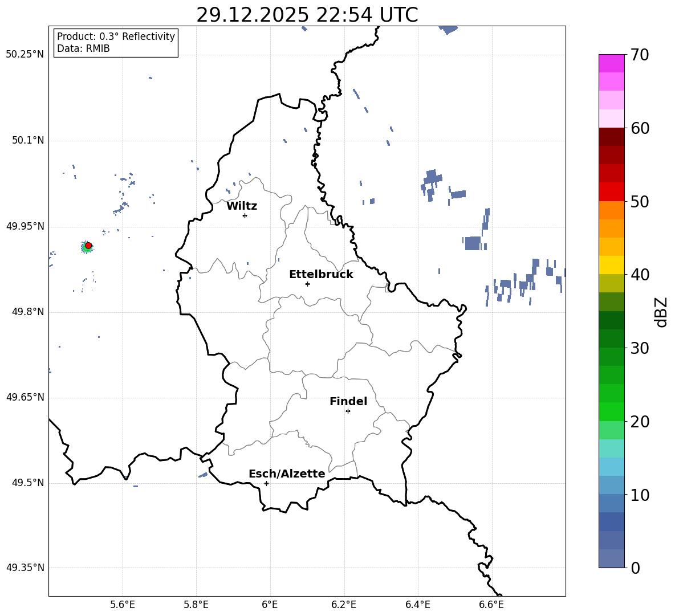
Task: Click the red radar echo dot
Action: (88, 246)
